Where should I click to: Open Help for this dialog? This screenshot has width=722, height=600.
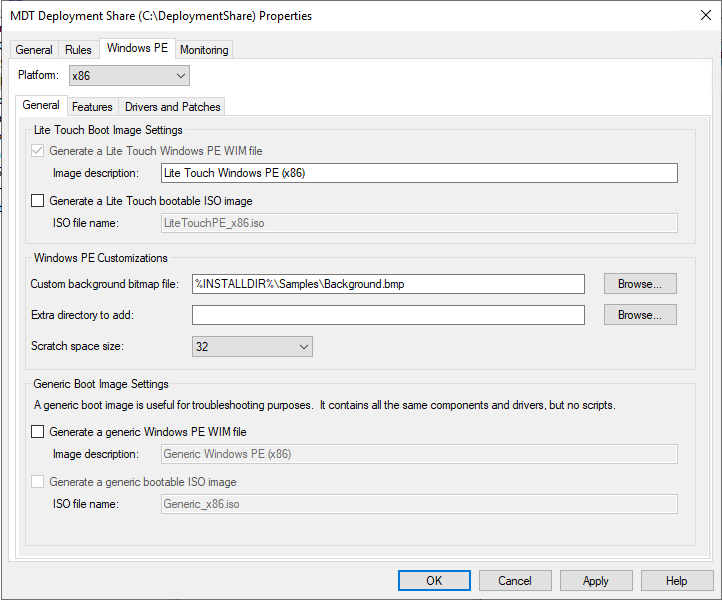point(677,581)
